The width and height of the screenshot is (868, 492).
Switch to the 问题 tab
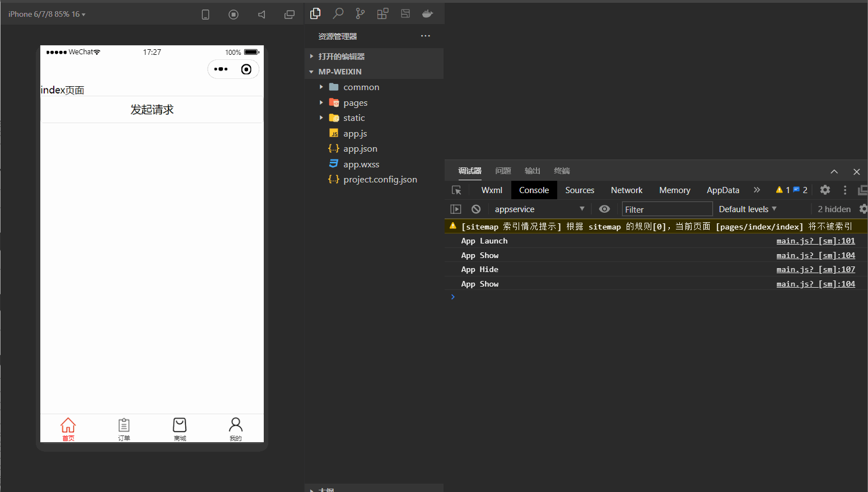(x=503, y=171)
